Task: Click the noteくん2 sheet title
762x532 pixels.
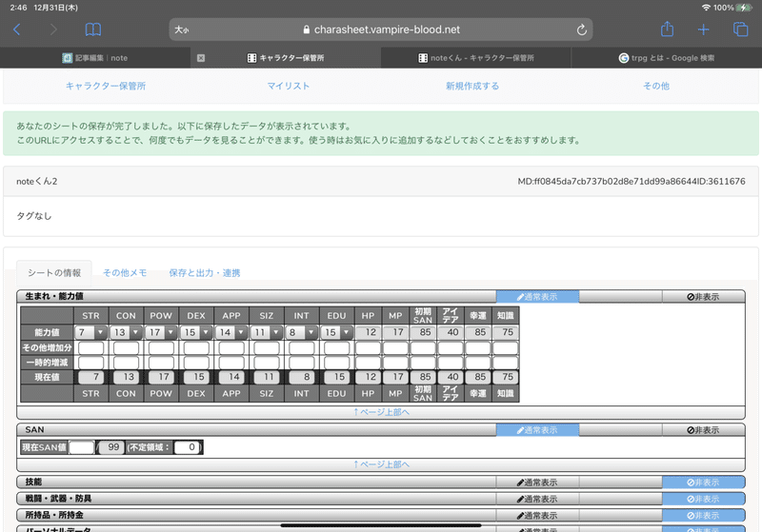Action: point(37,181)
